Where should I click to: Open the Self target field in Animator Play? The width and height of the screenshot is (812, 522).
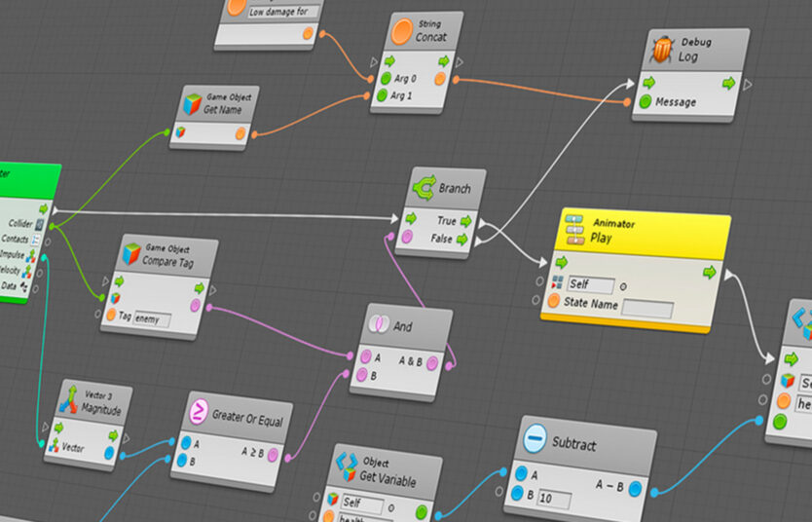[x=590, y=284]
